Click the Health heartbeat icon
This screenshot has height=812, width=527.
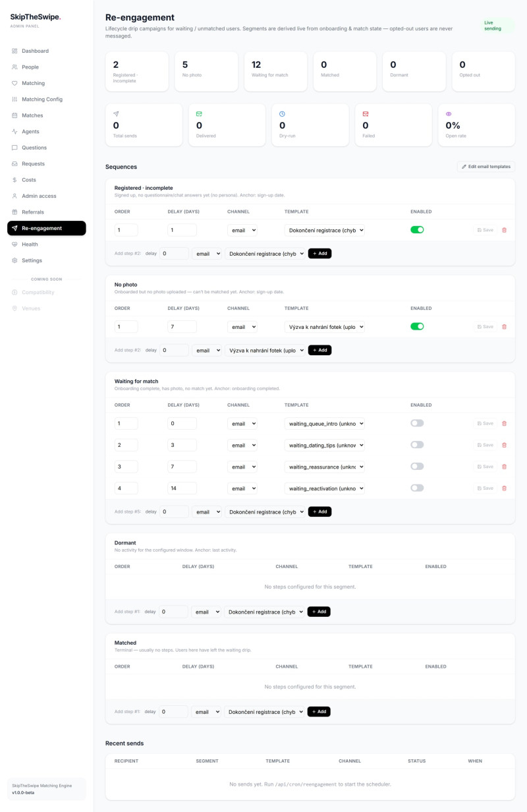tap(14, 245)
